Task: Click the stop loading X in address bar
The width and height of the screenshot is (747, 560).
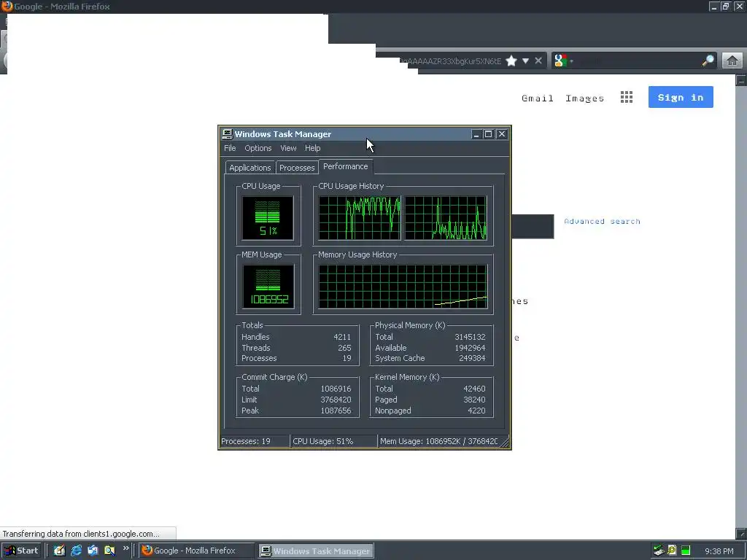Action: [538, 61]
